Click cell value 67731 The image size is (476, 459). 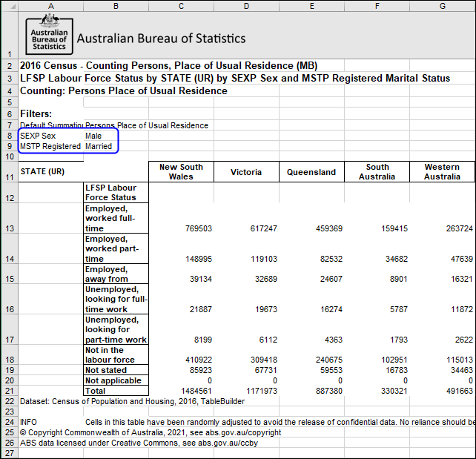coord(266,370)
